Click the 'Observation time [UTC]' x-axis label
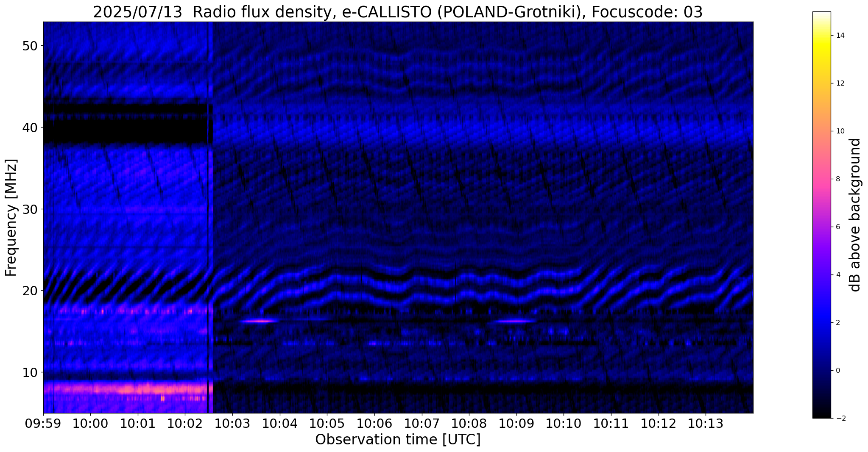 (x=398, y=440)
